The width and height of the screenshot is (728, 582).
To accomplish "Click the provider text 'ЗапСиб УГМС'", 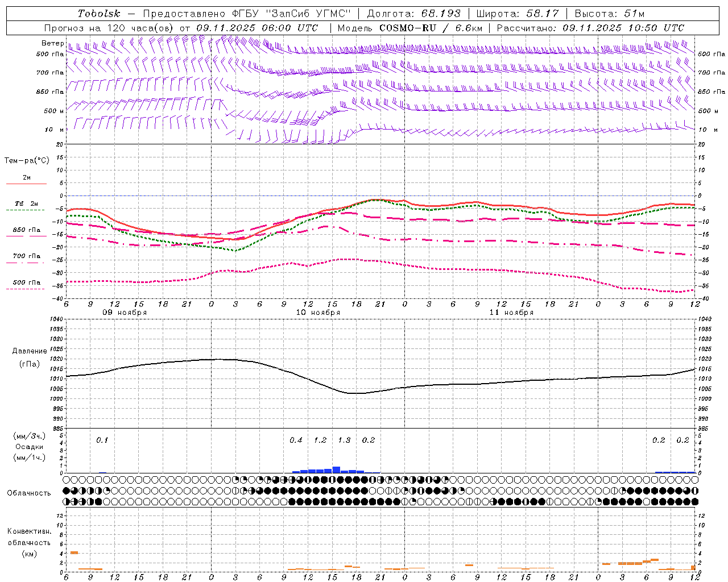I will [308, 14].
